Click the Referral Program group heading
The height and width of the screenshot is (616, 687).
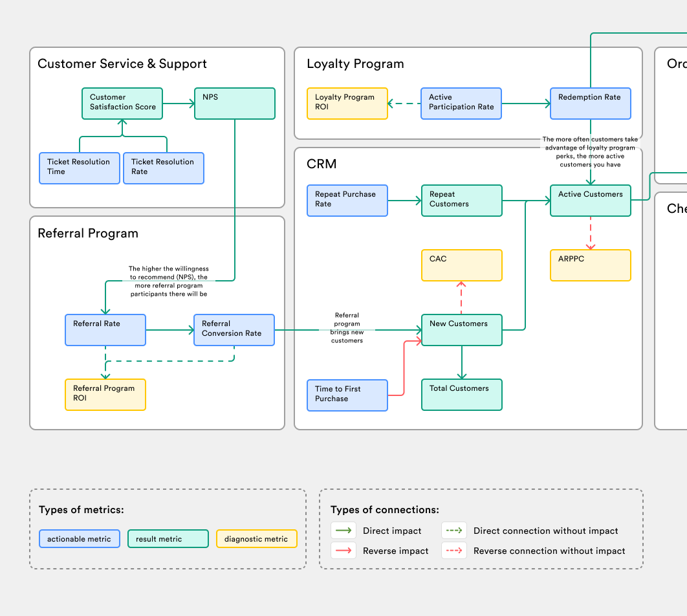click(x=88, y=234)
